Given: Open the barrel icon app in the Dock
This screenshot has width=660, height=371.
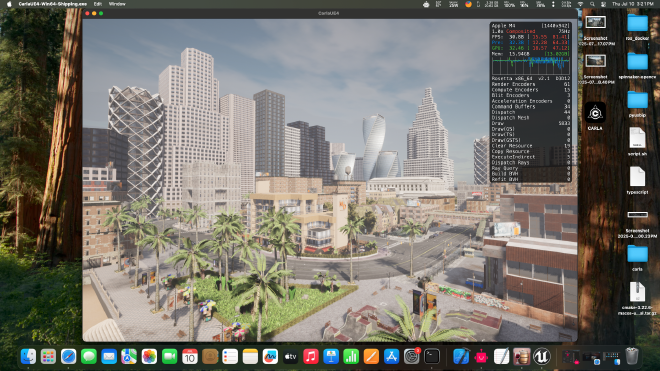Looking at the screenshot, I should [x=522, y=357].
